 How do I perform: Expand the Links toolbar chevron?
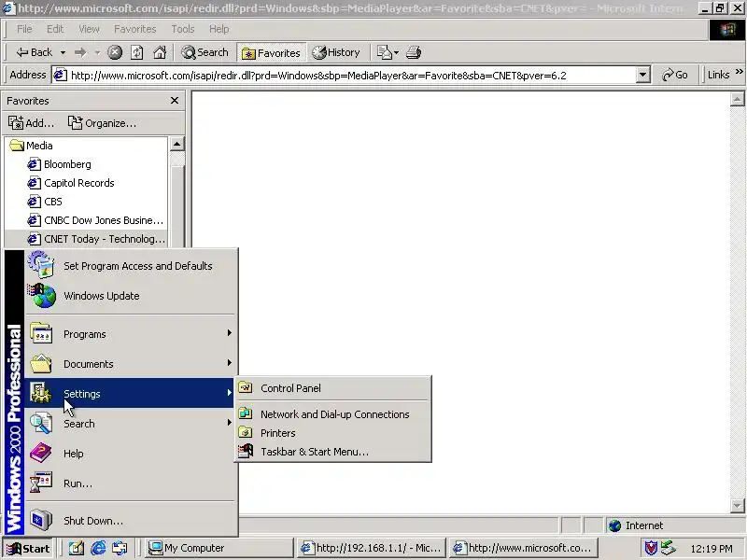coord(739,73)
